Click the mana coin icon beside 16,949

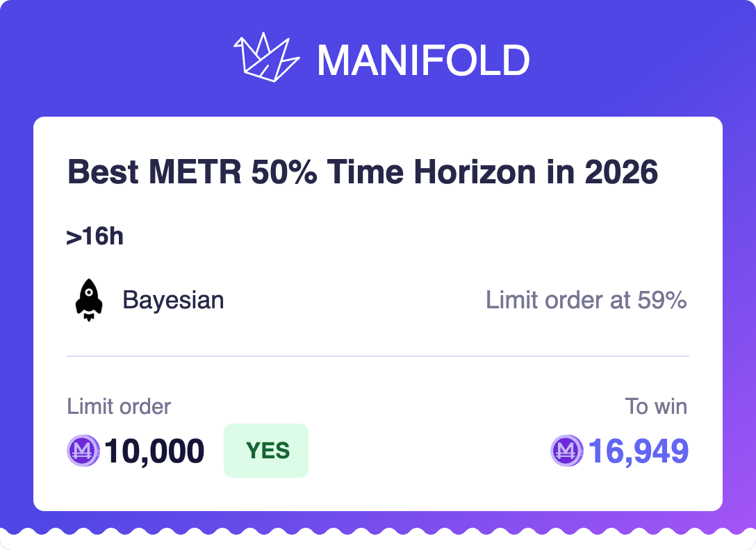pos(568,451)
